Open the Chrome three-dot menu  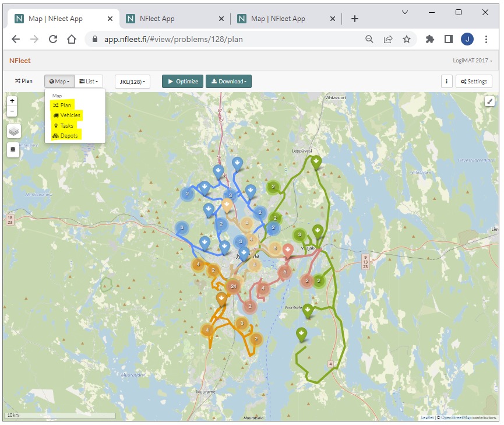[x=486, y=39]
